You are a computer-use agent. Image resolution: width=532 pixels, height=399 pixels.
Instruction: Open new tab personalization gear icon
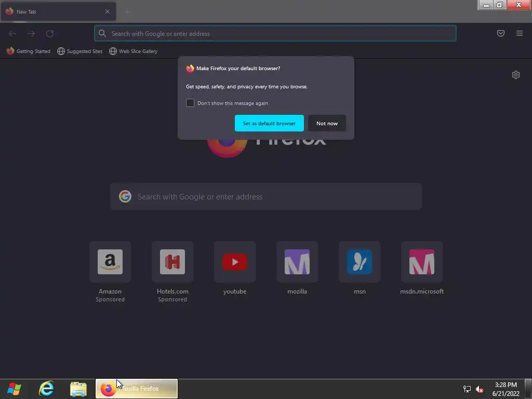(x=516, y=75)
